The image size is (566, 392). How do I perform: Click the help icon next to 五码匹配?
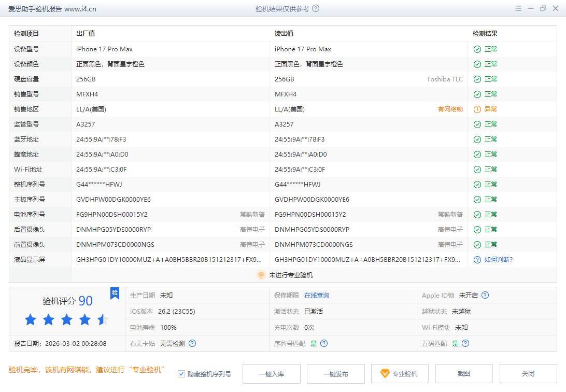(x=465, y=343)
